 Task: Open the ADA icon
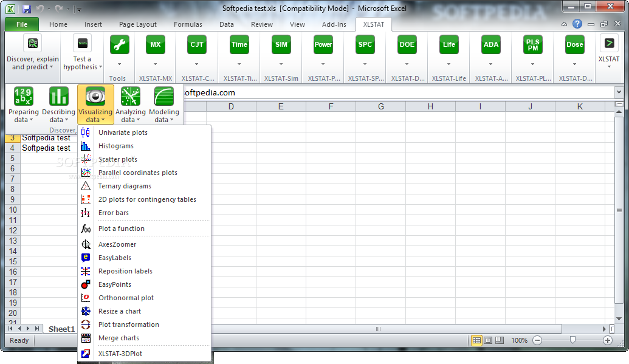click(490, 44)
